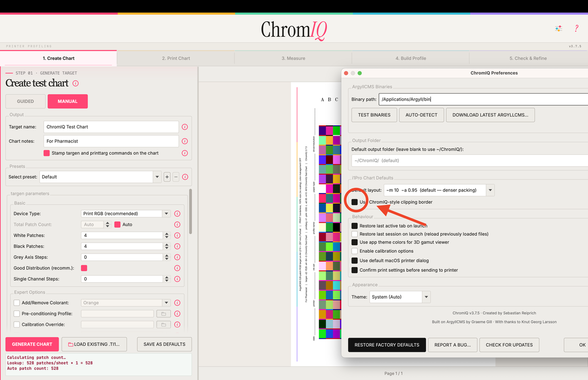Switch to the 3. Measure tab
This screenshot has width=588, height=380.
pyautogui.click(x=293, y=58)
